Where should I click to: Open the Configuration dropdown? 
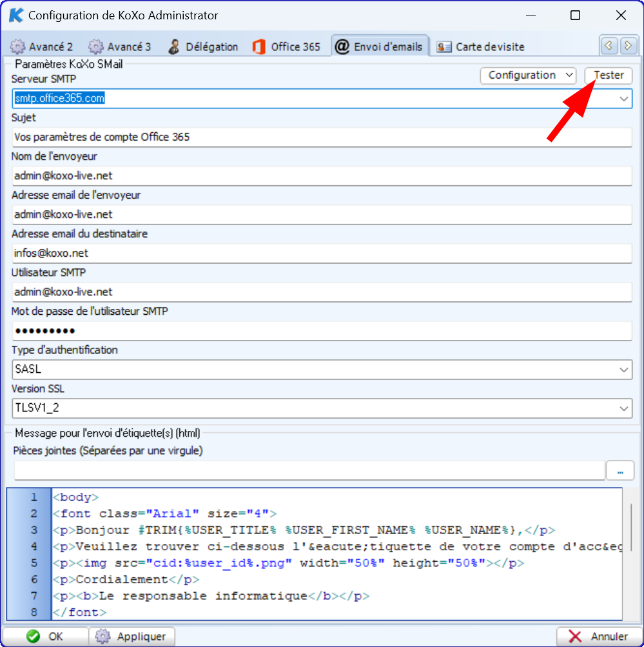[x=528, y=75]
